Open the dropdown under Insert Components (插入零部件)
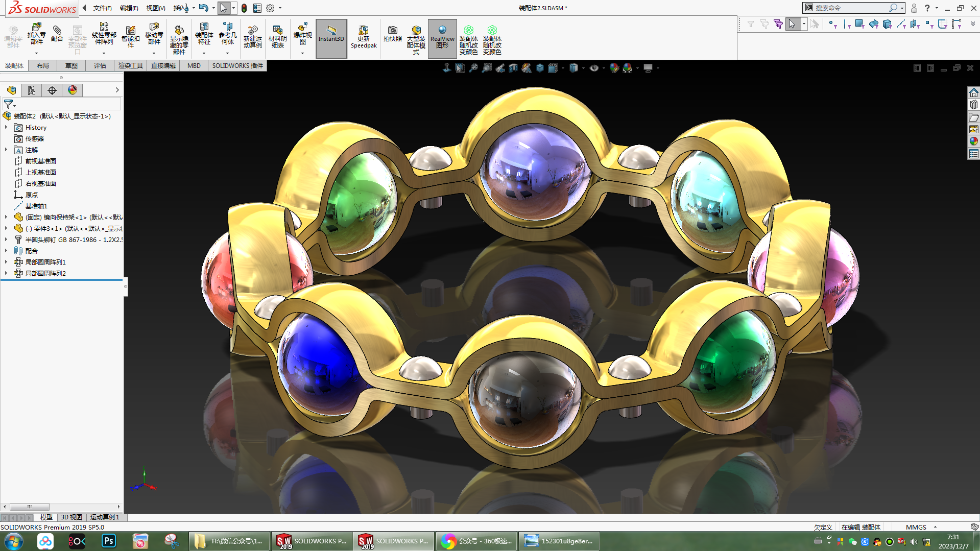Image resolution: width=980 pixels, height=551 pixels. click(x=36, y=53)
